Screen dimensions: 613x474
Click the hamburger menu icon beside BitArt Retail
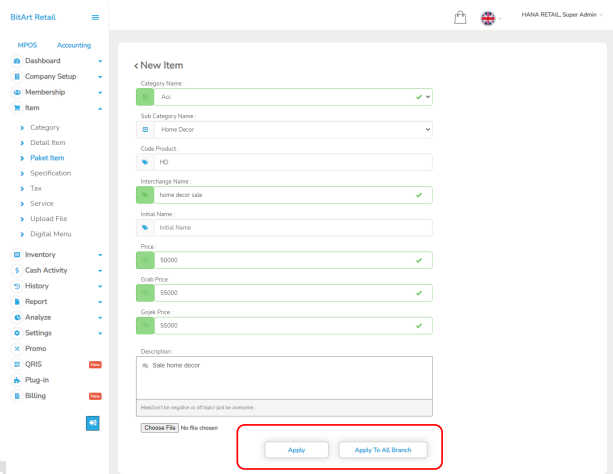coord(96,18)
